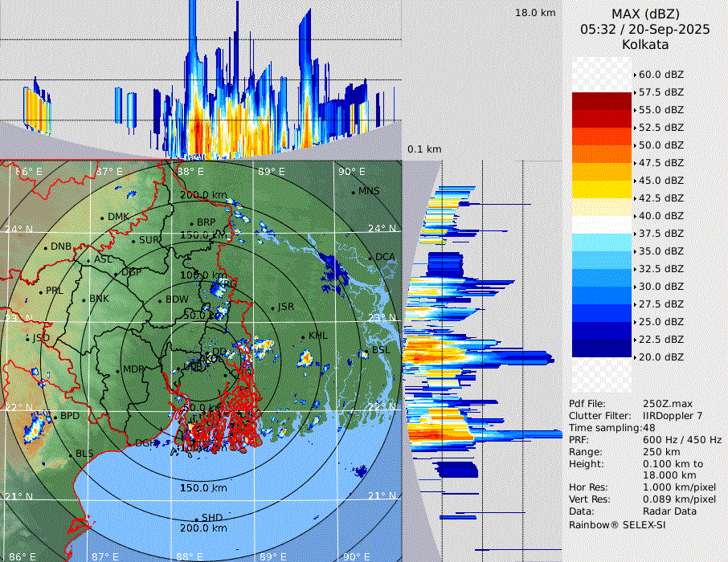Image resolution: width=728 pixels, height=562 pixels.
Task: Click the Kolkata radar site title
Action: (644, 45)
